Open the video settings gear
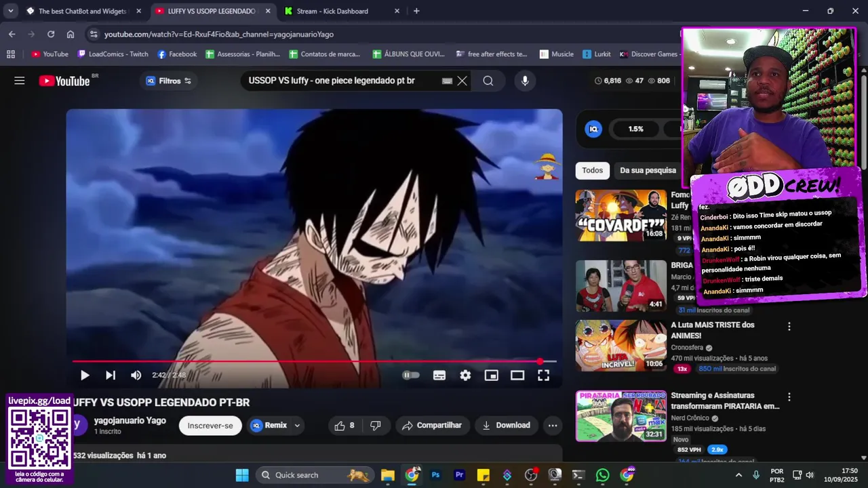This screenshot has height=488, width=868. [465, 375]
